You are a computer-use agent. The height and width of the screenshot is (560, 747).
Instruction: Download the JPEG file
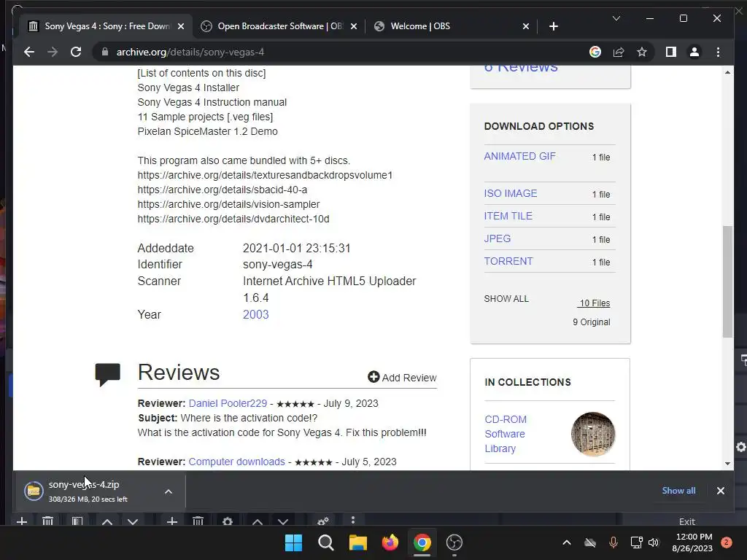(x=498, y=238)
